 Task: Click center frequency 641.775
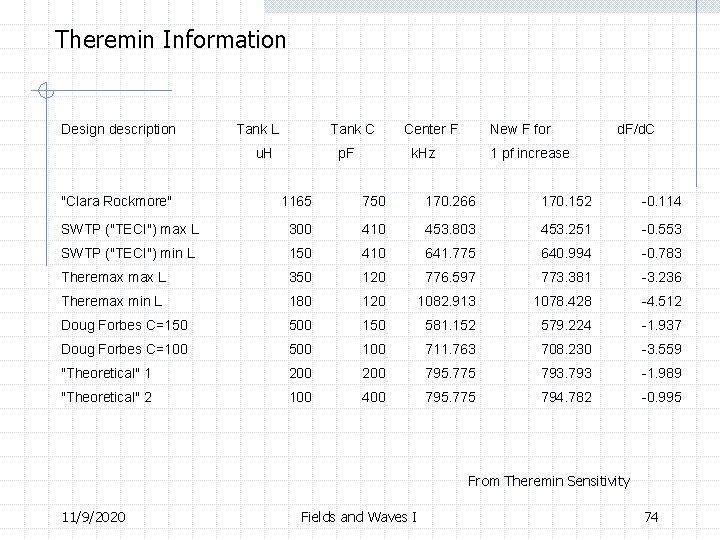(x=450, y=253)
